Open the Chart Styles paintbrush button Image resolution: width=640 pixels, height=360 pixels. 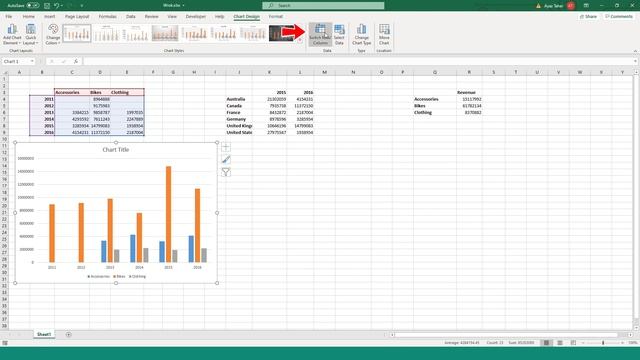[226, 160]
